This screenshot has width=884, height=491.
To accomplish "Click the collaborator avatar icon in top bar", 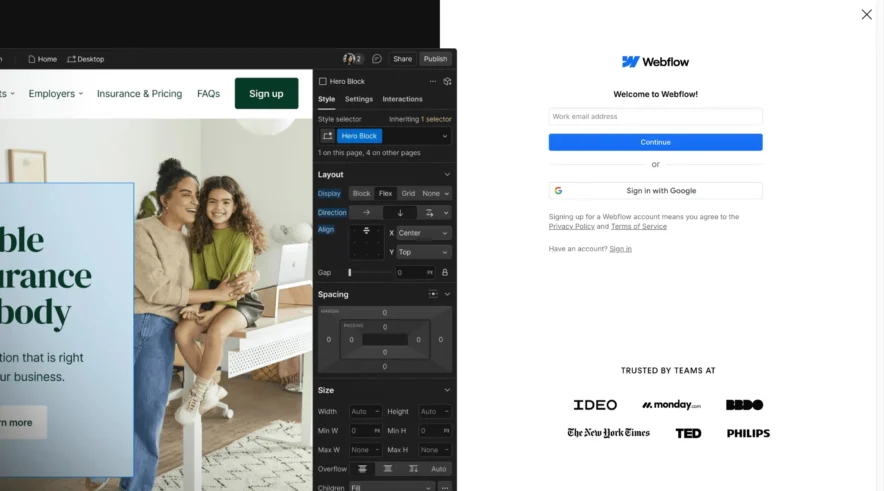I will [x=349, y=59].
